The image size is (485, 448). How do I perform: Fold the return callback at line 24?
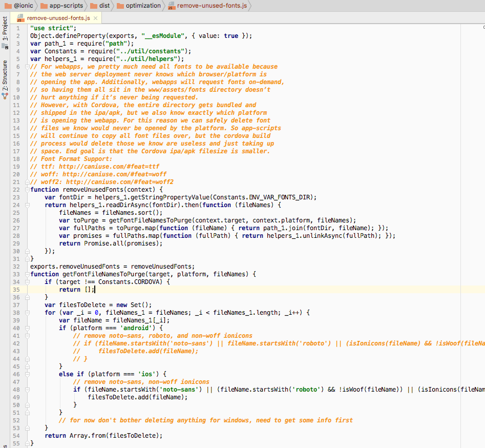(27, 205)
